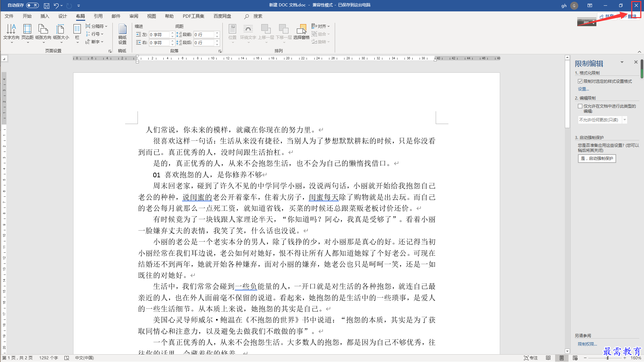Open the 旋转 rotate dropdown
This screenshot has width=644, height=362.
[321, 42]
